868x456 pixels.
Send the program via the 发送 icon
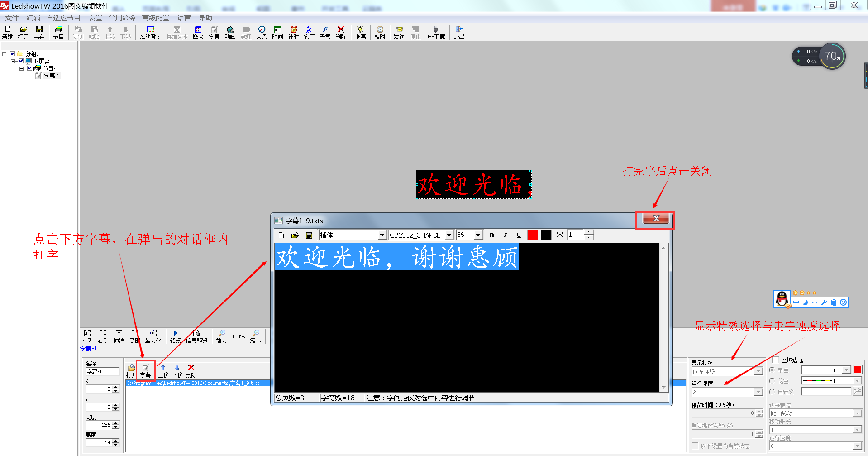coord(399,32)
